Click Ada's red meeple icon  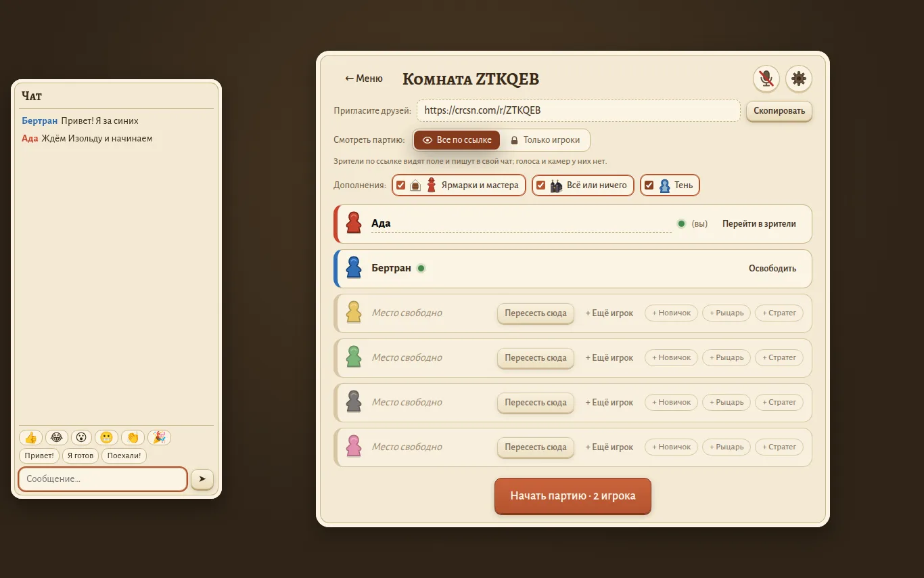(353, 223)
